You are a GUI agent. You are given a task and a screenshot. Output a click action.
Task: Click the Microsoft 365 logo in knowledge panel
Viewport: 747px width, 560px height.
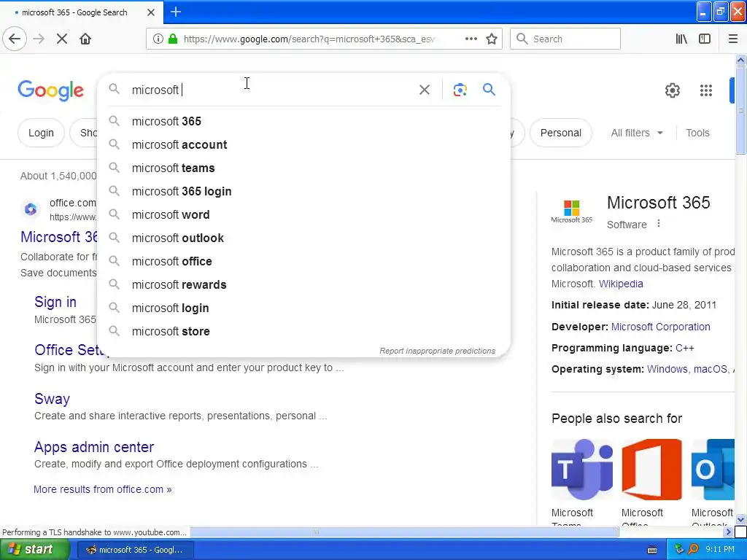click(x=571, y=211)
